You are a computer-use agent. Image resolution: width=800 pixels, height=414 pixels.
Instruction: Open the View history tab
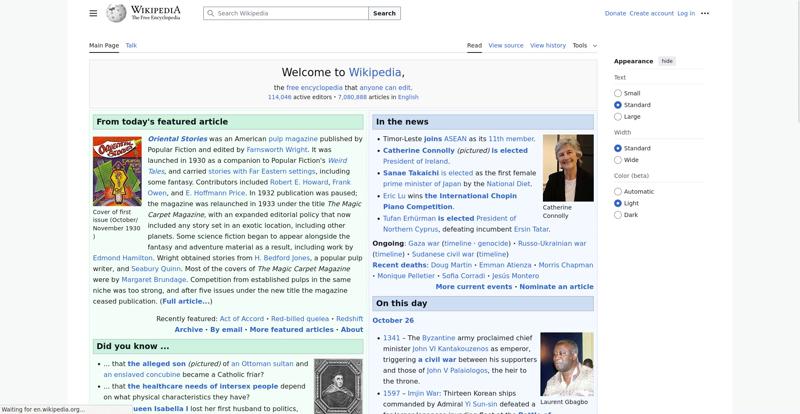548,45
